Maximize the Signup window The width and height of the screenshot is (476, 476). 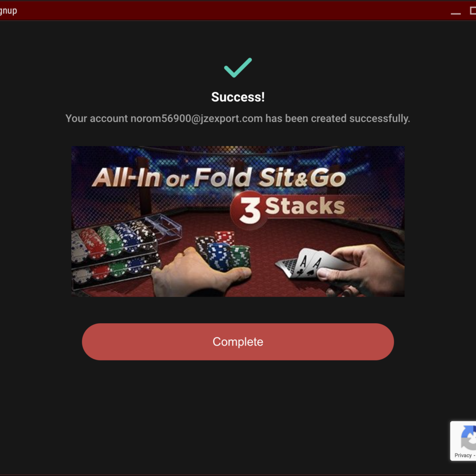473,10
